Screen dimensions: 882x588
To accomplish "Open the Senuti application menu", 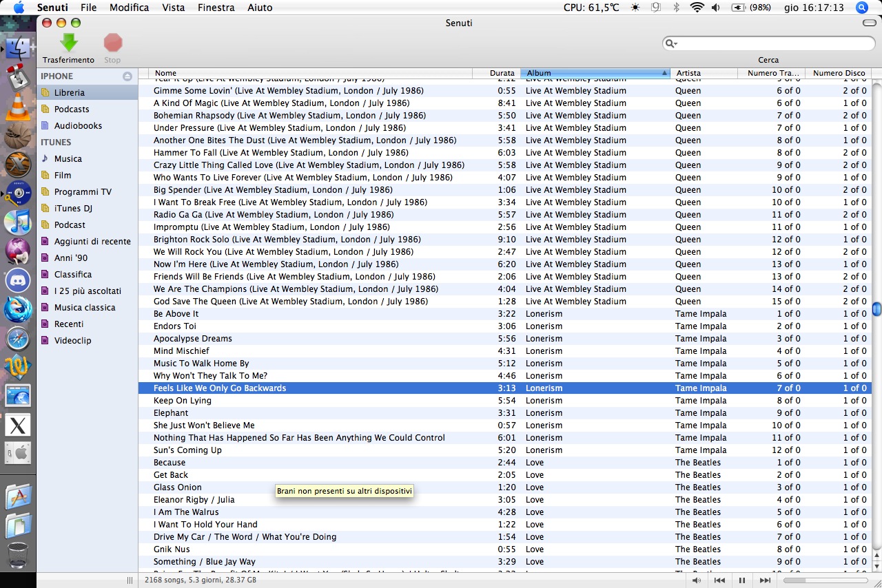I will pyautogui.click(x=52, y=8).
